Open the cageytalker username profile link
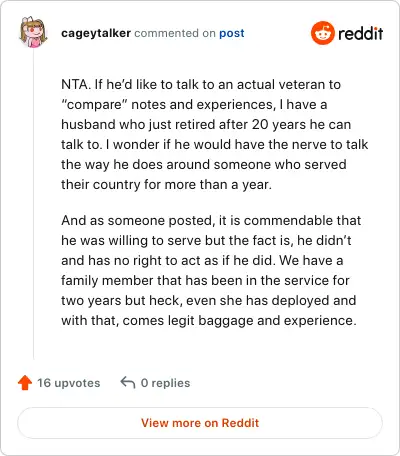The width and height of the screenshot is (400, 456). [x=96, y=33]
